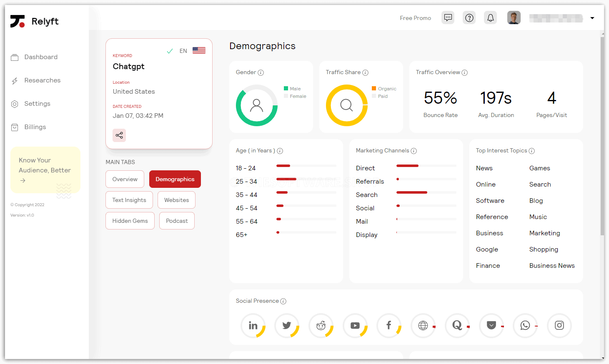Screen dimensions: 609x364
Task: Switch to the Overview tab
Action: tap(125, 179)
